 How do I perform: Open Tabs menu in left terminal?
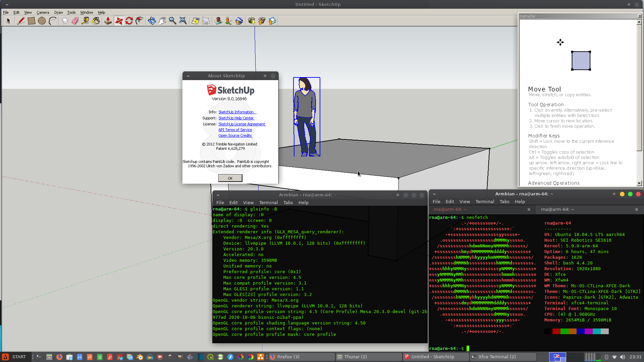click(x=288, y=202)
